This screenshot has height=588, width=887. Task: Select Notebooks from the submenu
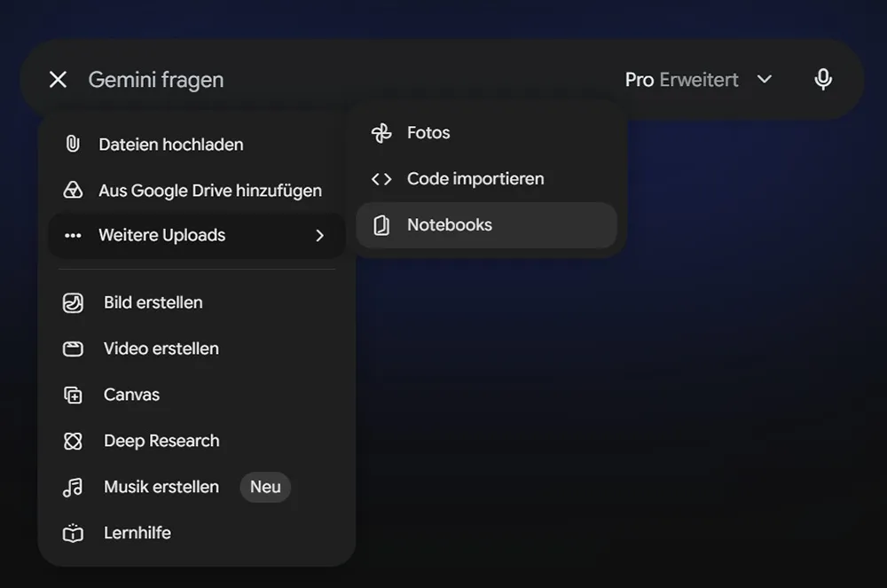(x=486, y=225)
